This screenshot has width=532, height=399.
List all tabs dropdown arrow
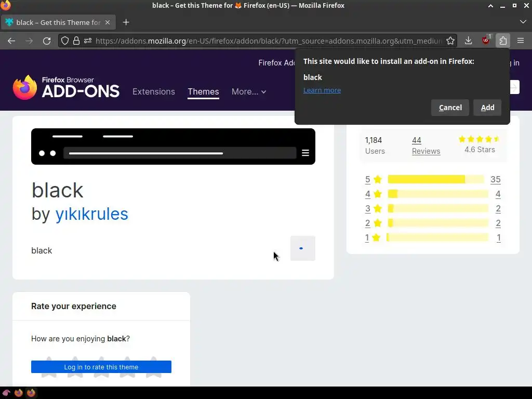523,22
